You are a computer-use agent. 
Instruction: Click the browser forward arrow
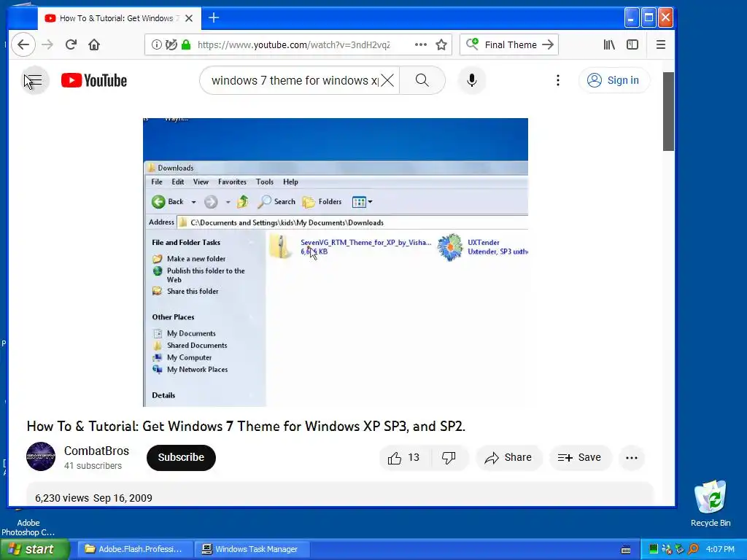(x=47, y=44)
